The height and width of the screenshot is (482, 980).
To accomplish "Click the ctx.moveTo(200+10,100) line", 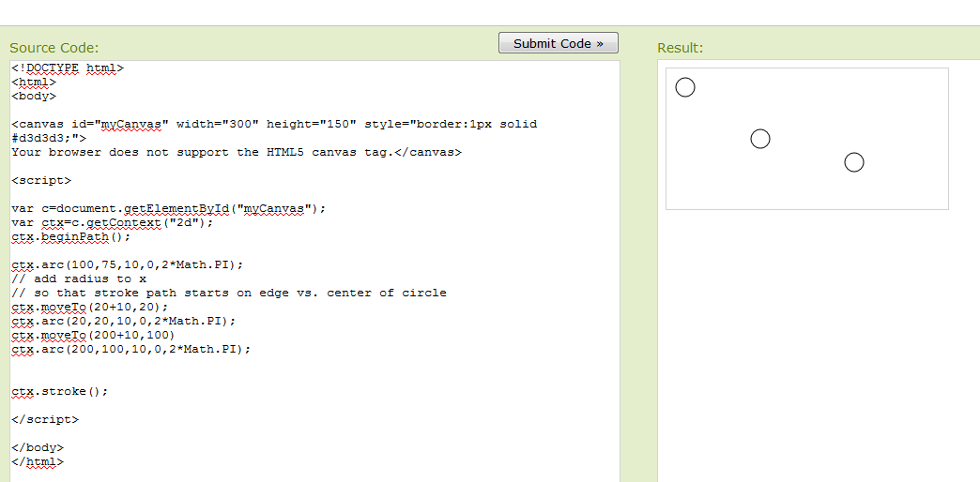I will [94, 336].
